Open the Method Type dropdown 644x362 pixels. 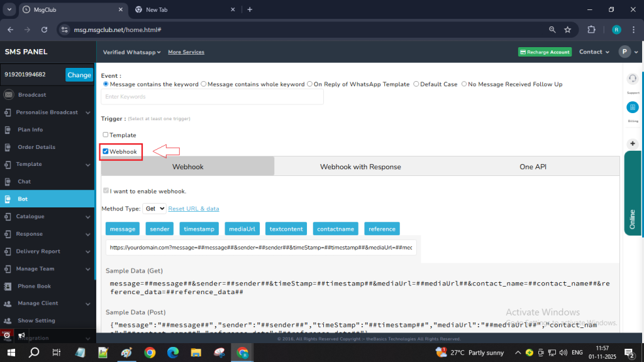pyautogui.click(x=154, y=208)
